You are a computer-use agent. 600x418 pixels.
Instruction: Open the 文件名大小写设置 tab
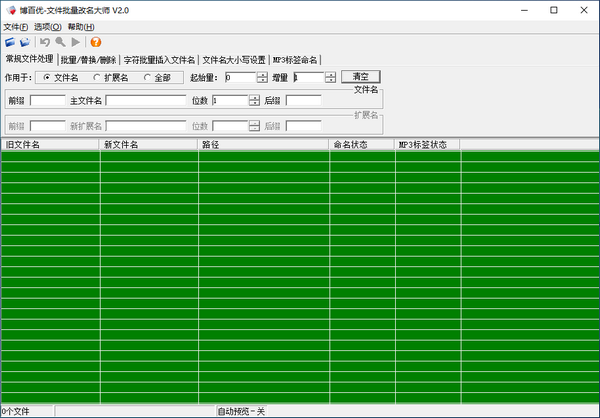tap(233, 60)
